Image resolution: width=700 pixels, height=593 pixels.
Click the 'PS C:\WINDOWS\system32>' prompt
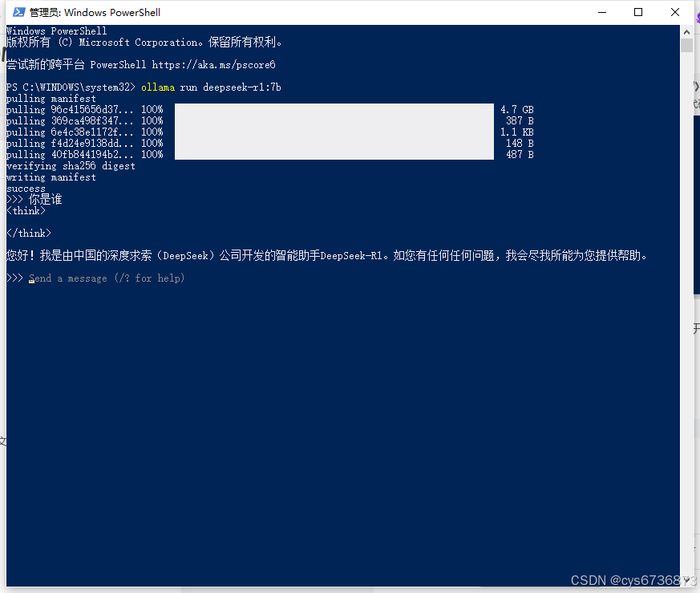[x=71, y=87]
